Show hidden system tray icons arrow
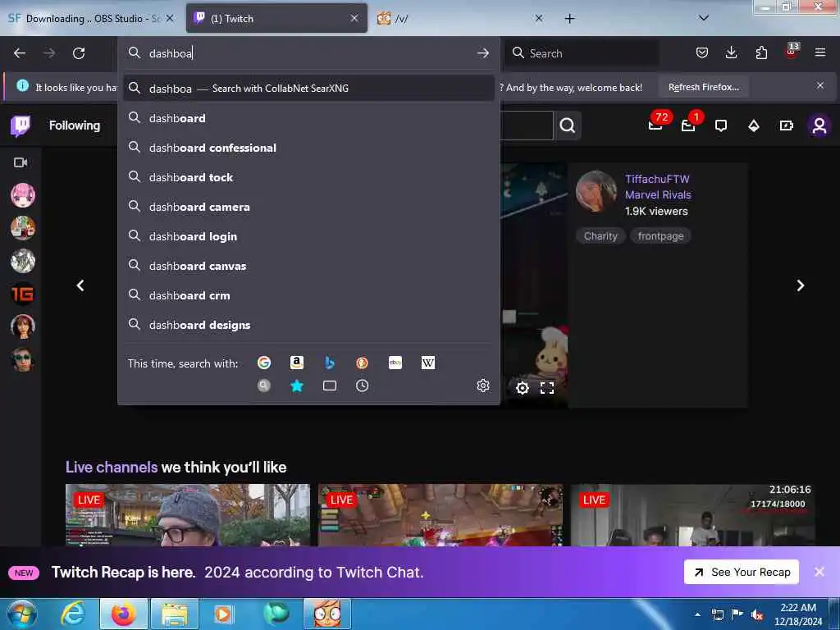 (697, 614)
